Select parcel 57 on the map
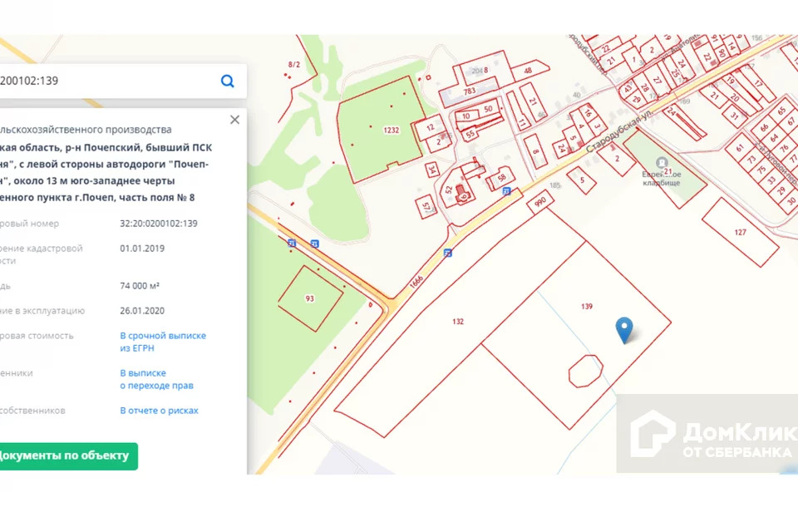Viewport: 798px width, 532px height. click(426, 207)
